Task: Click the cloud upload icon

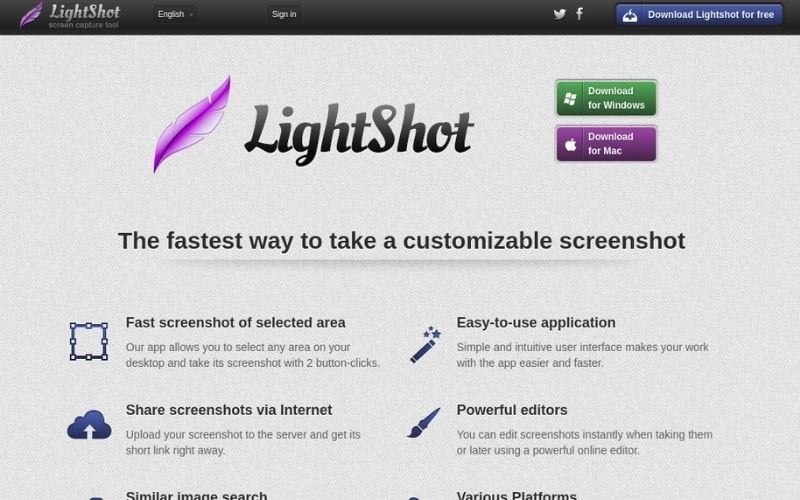Action: point(89,424)
